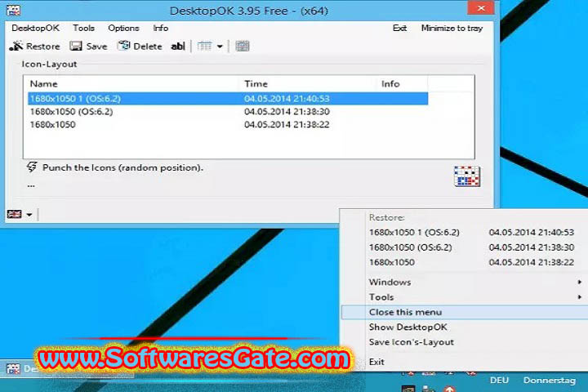Click the Donnerstag clock in taskbar
Image resolution: width=588 pixels, height=392 pixels.
click(550, 381)
